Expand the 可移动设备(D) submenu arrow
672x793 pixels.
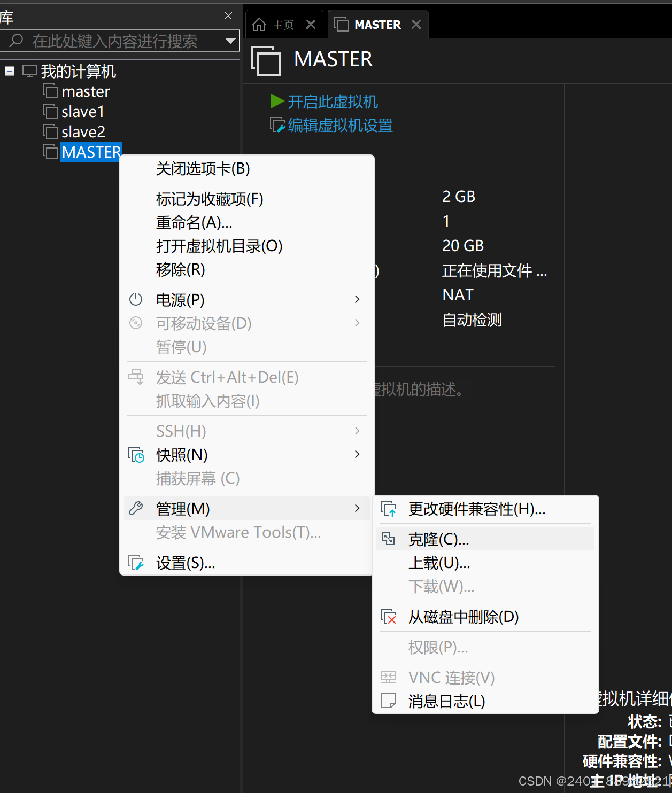coord(357,323)
